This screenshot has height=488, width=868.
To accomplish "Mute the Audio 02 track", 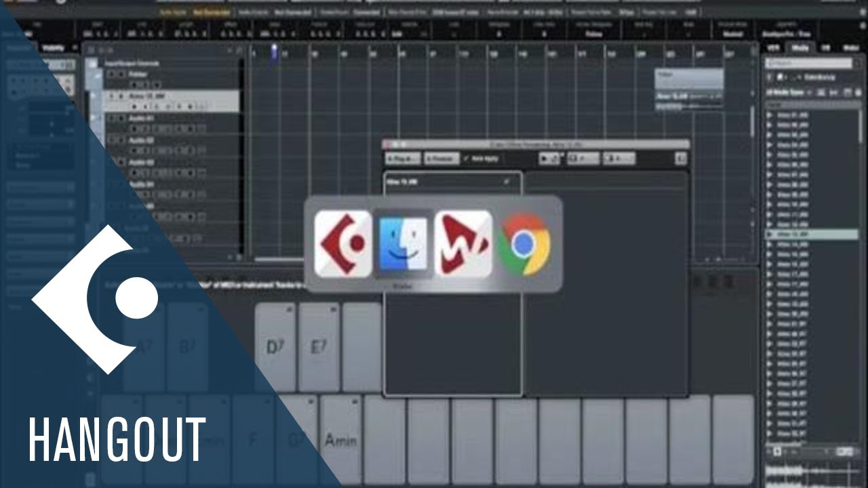I will pos(111,140).
